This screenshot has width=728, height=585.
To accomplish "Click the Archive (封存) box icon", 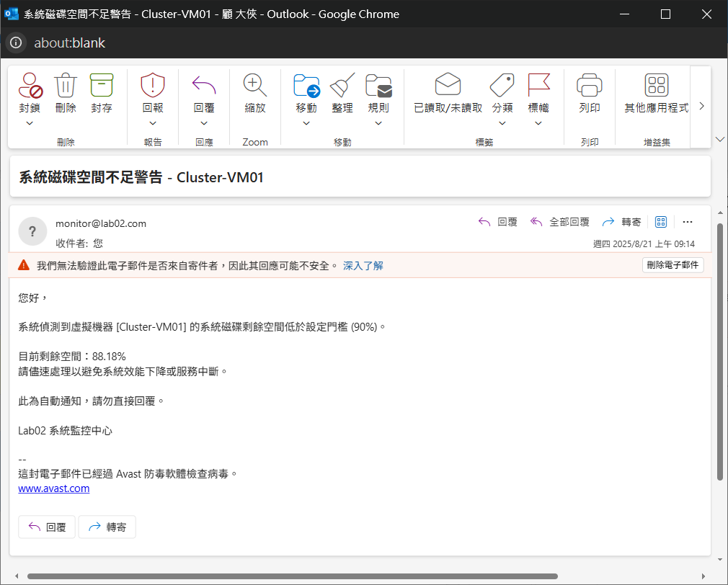I will [102, 86].
